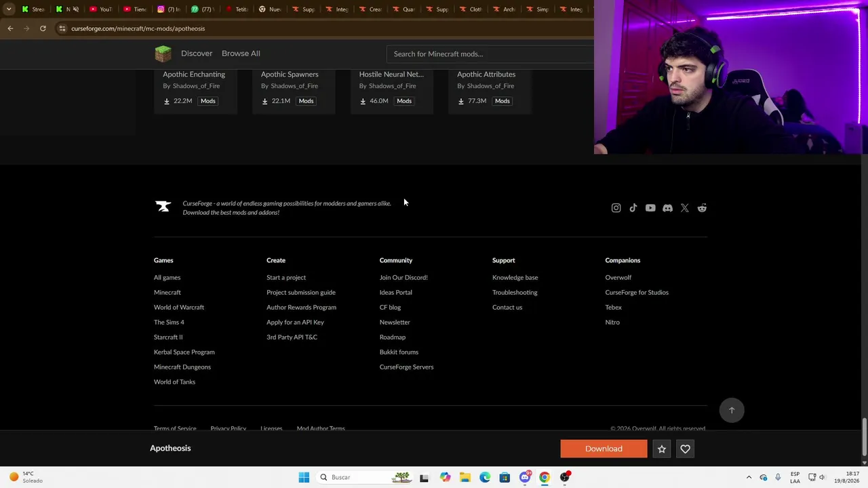The height and width of the screenshot is (488, 868).
Task: Click the Contact us link
Action: [x=507, y=308]
